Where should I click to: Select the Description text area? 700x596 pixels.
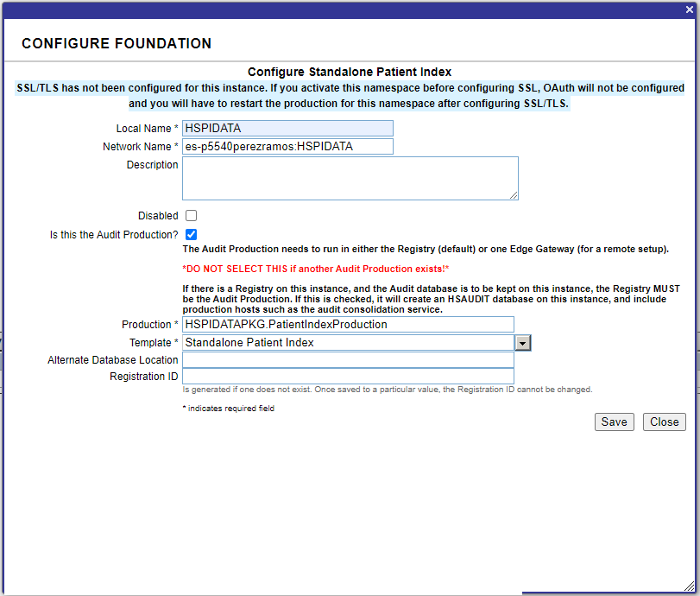click(350, 178)
